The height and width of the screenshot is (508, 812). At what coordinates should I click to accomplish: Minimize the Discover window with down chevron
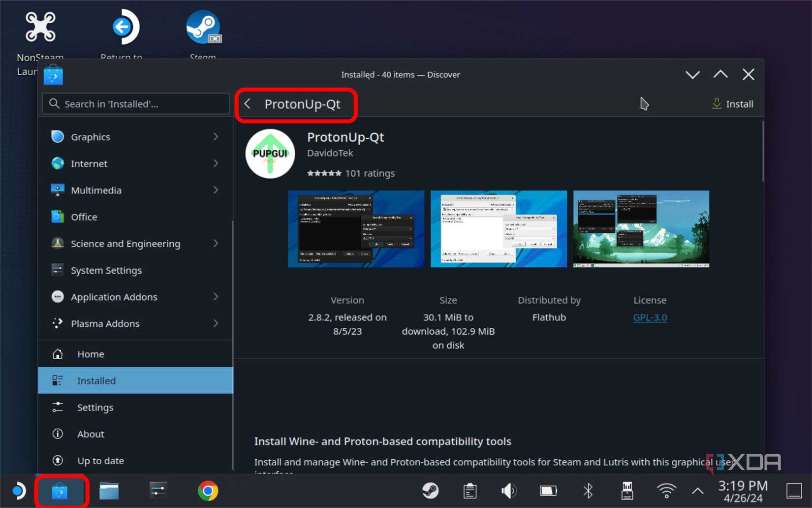pyautogui.click(x=692, y=75)
